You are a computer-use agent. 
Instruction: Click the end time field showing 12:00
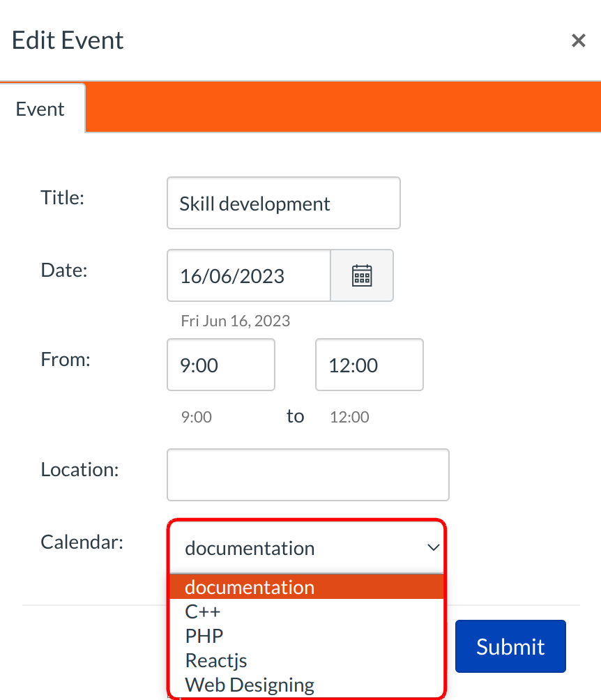click(x=369, y=365)
